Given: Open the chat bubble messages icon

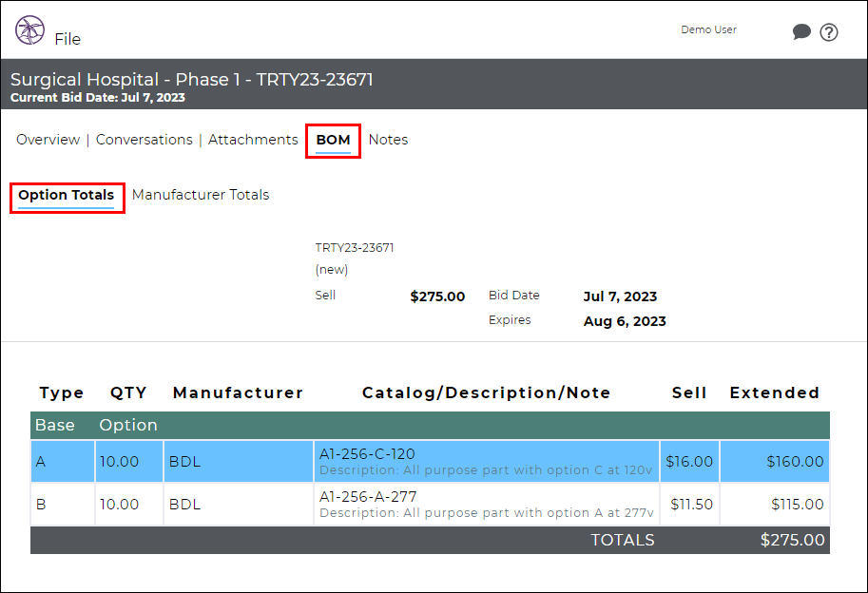Looking at the screenshot, I should (x=801, y=32).
